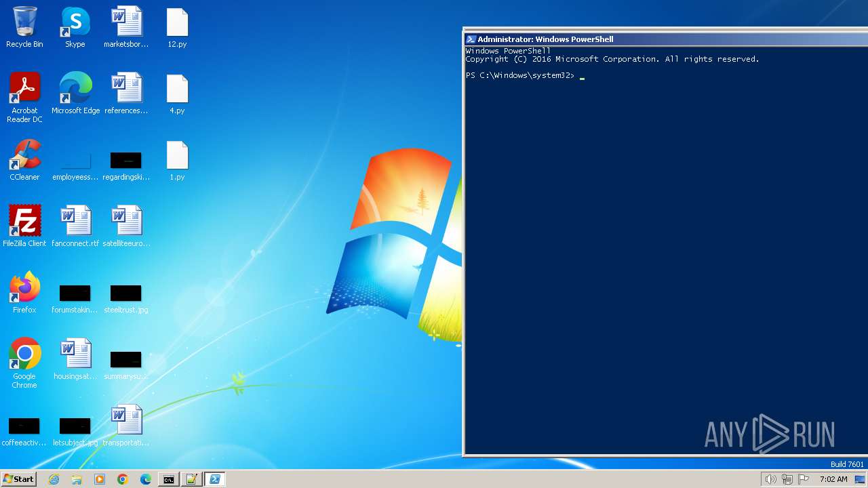Open the Start menu
The image size is (868, 488).
click(18, 479)
